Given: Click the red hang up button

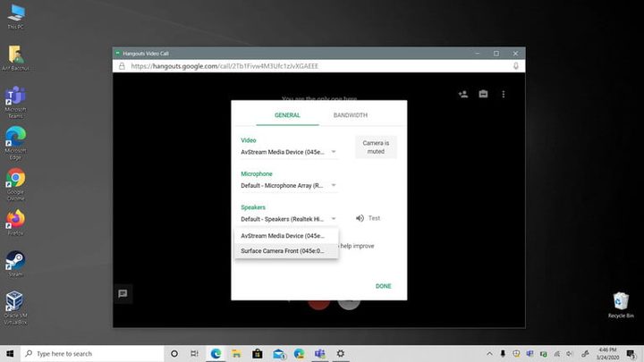Looking at the screenshot, I should (318, 305).
